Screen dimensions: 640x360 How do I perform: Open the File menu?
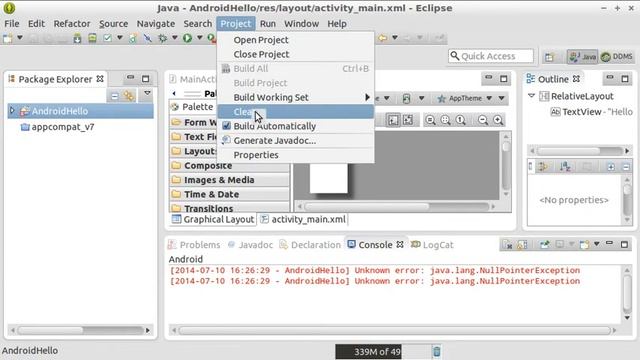pos(11,24)
